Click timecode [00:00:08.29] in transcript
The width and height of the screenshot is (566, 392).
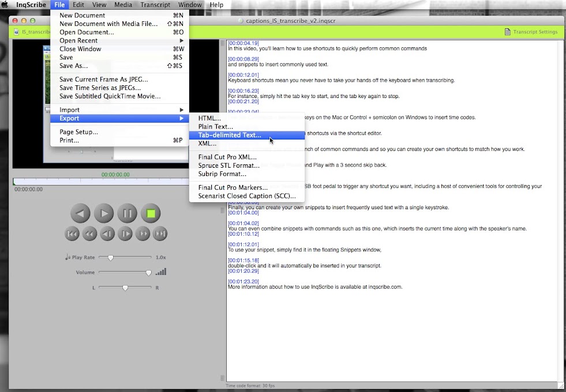(243, 59)
